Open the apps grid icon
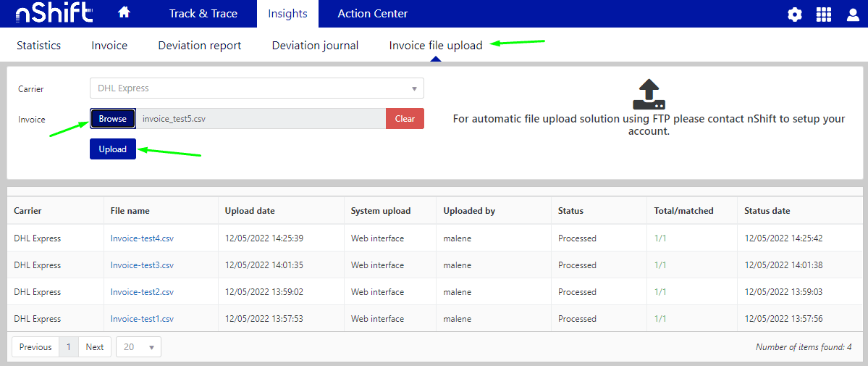Viewport: 868px width, 366px height. 824,14
